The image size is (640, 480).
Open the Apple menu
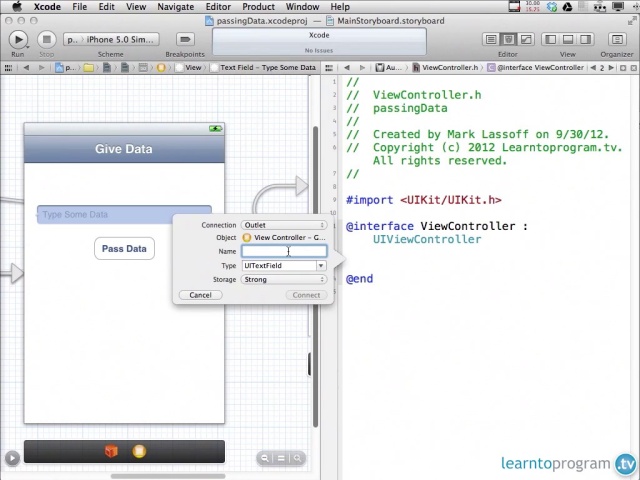(17, 7)
